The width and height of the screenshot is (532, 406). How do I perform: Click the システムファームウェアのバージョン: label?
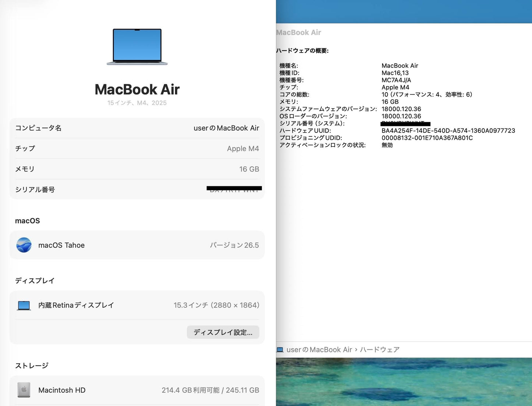click(x=328, y=109)
